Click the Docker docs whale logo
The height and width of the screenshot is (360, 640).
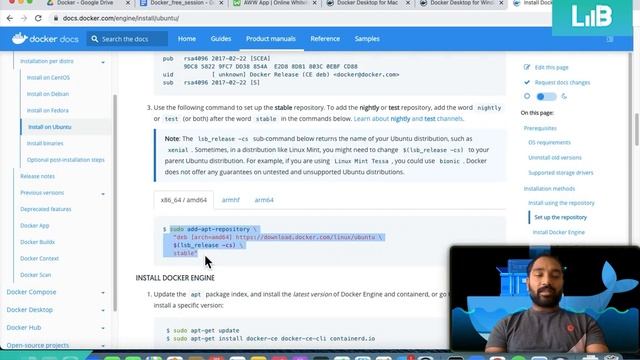[20, 38]
